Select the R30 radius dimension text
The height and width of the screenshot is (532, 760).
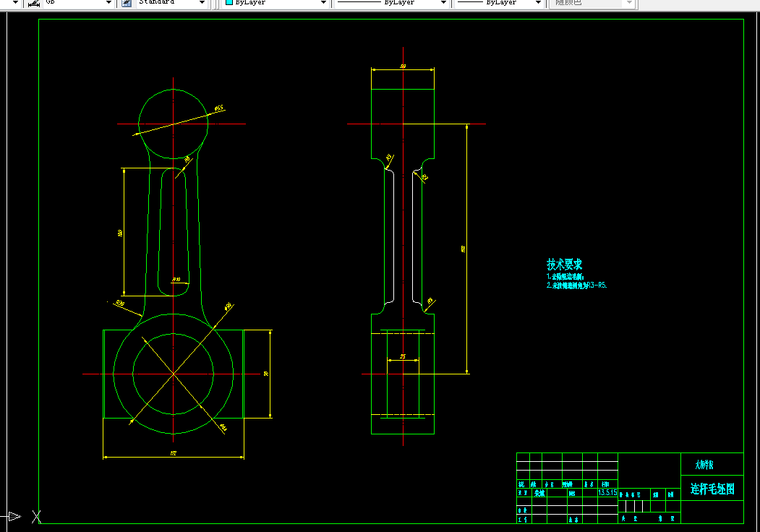coord(120,304)
